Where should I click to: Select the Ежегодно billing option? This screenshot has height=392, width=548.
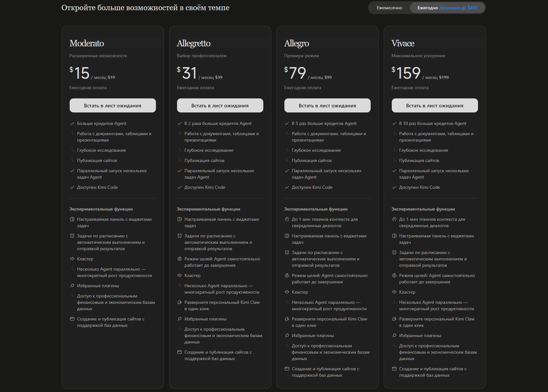(x=447, y=8)
